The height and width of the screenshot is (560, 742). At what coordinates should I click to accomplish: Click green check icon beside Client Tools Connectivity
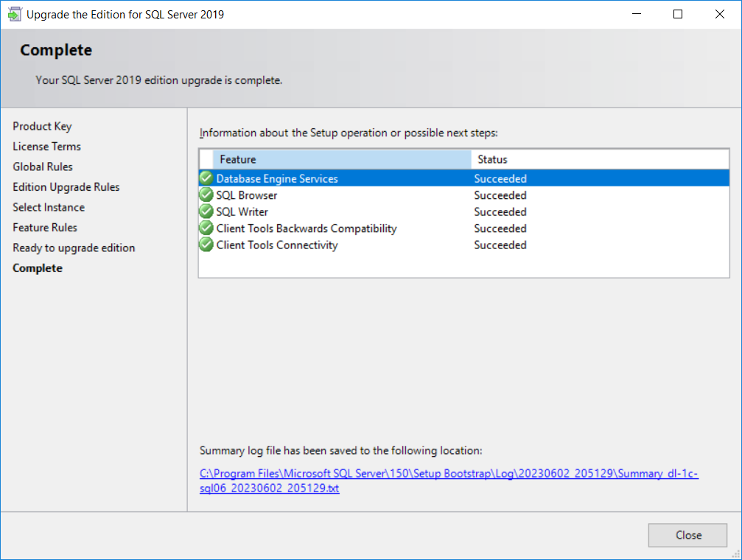[x=206, y=245]
